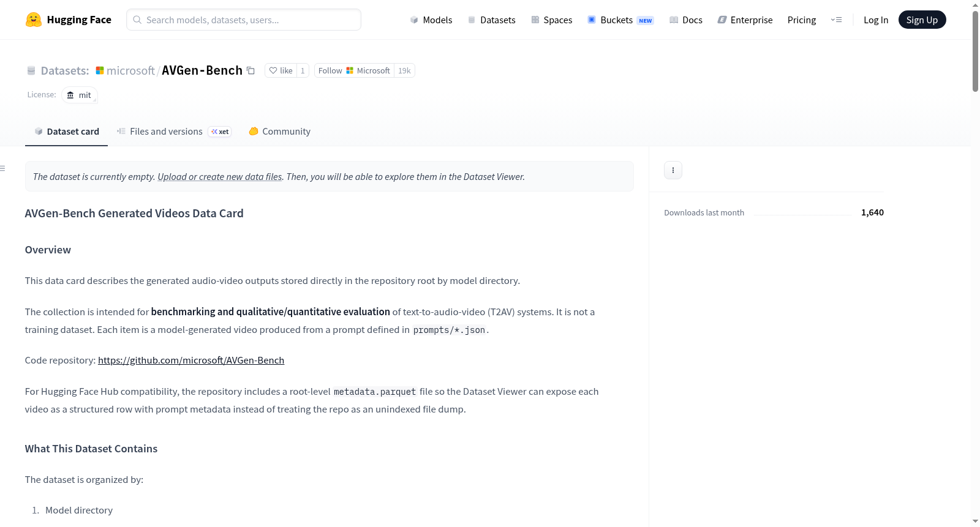Image resolution: width=980 pixels, height=527 pixels.
Task: Click the AVGen-Bench dataset title
Action: 202,70
